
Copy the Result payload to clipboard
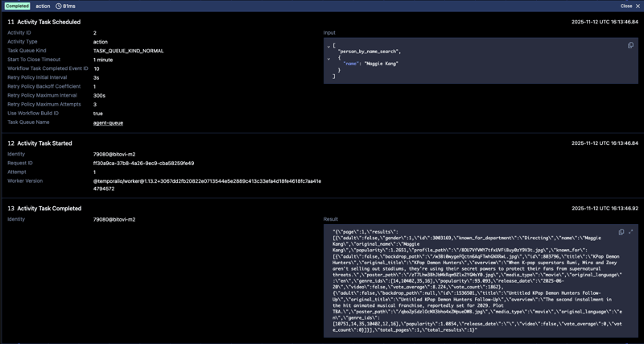click(621, 232)
